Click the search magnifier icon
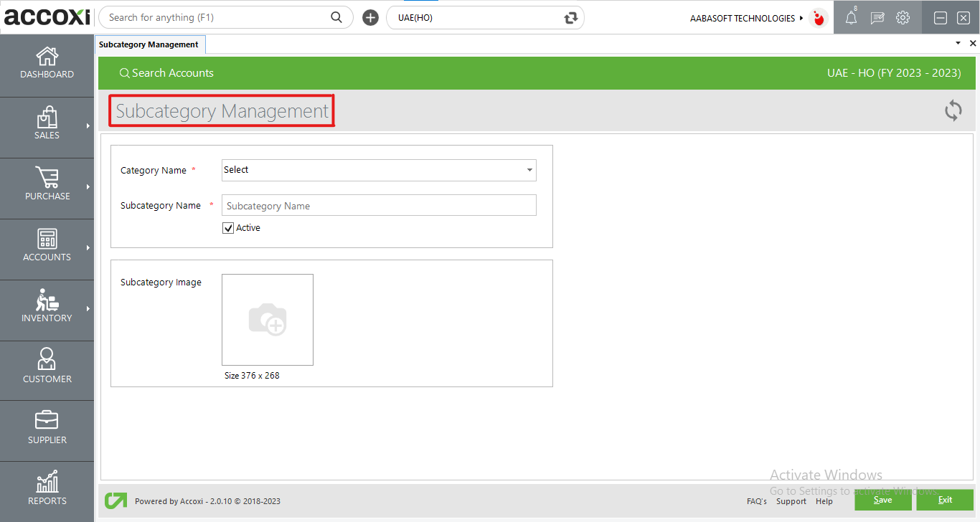Screen dimensions: 980x522 point(336,16)
